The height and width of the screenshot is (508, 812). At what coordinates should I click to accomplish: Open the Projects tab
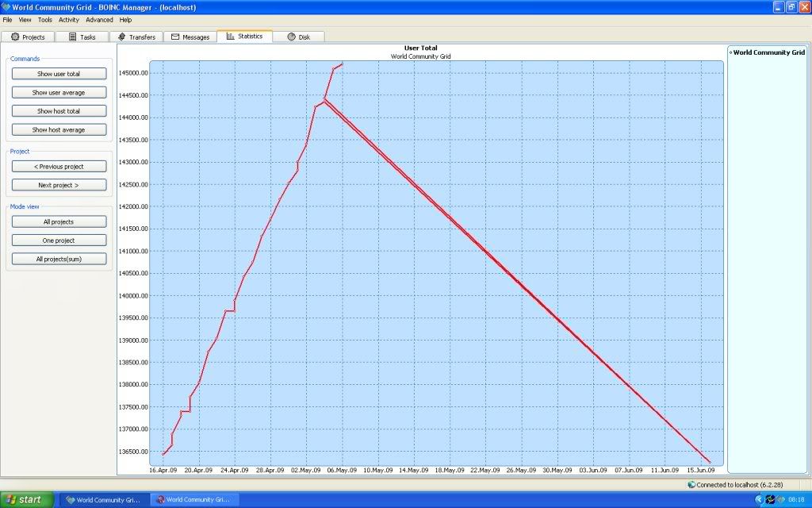coord(28,37)
